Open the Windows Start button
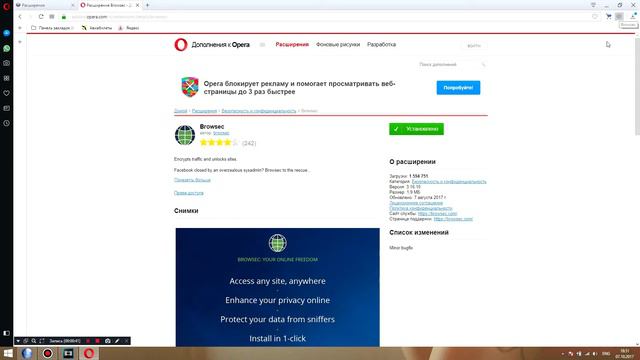 7,353
